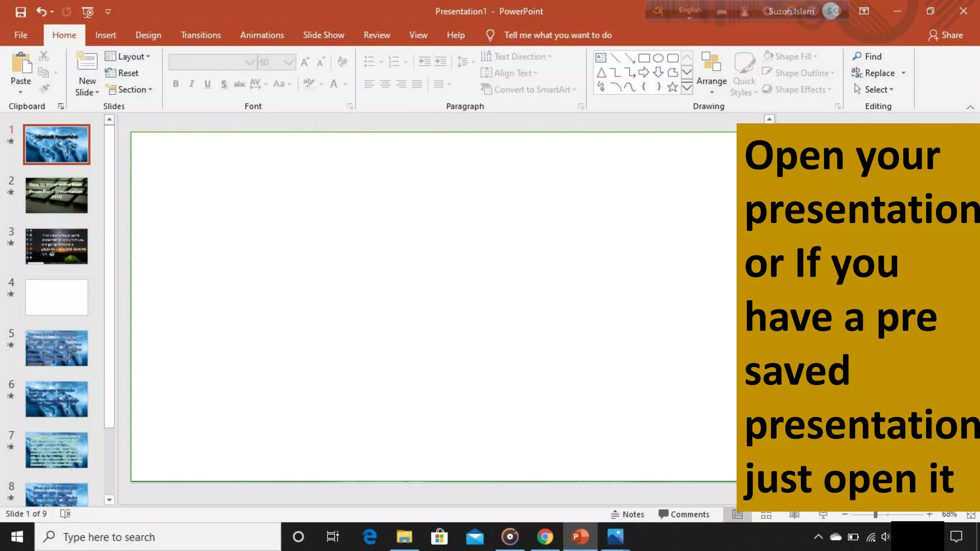
Task: Open PowerPoint from Windows taskbar
Action: 580,537
